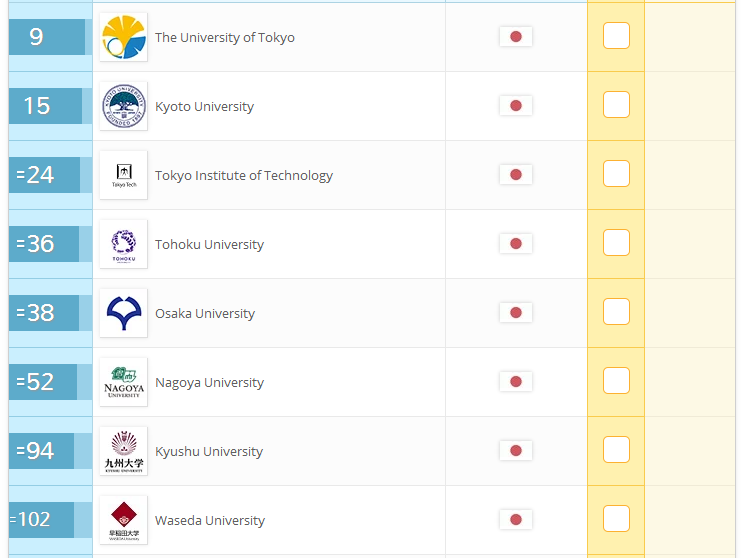Viewport: 741px width, 558px height.
Task: Click the Japan flag for Kyoto University
Action: tap(516, 105)
